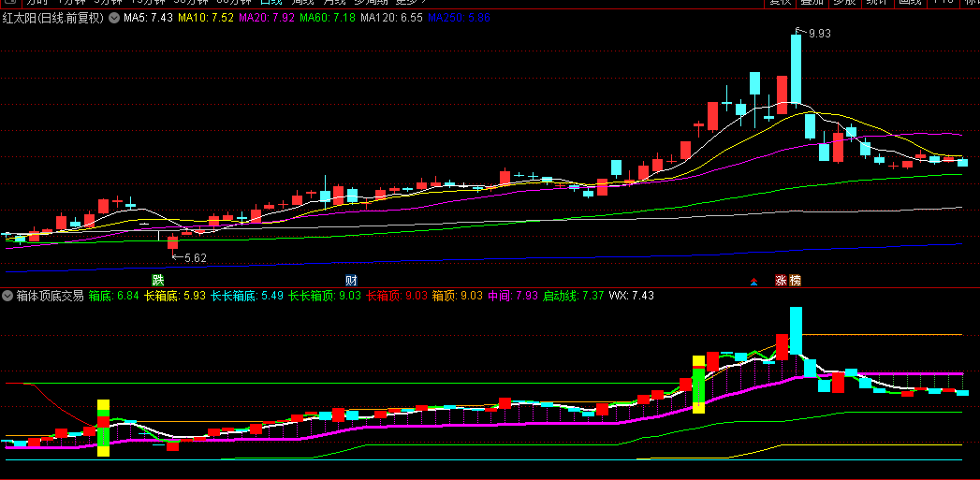Click the orange 箱顶: 9.03 value
The image size is (980, 480).
coord(458,296)
